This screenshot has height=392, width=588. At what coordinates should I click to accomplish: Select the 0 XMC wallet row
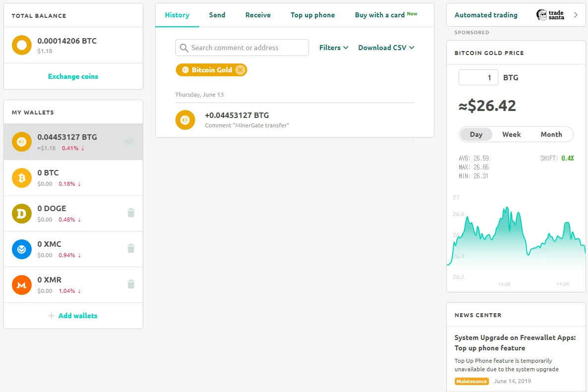[73, 249]
